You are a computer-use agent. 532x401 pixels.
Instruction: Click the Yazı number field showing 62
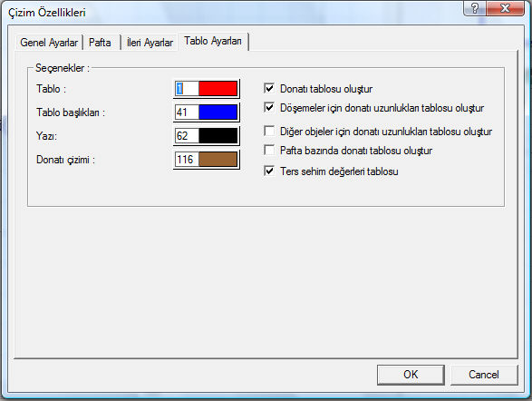point(187,136)
